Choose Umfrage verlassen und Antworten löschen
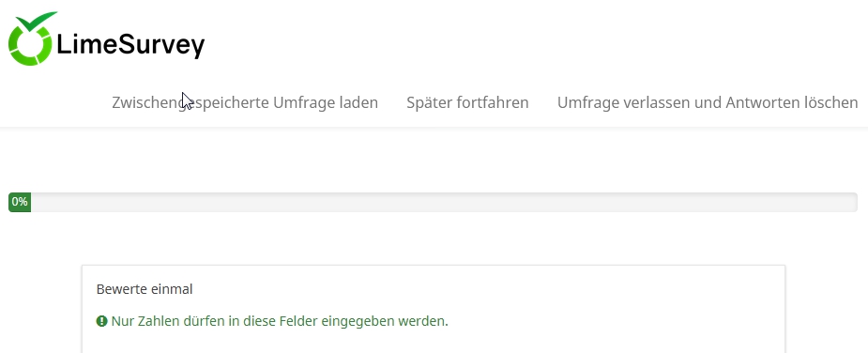 (708, 102)
